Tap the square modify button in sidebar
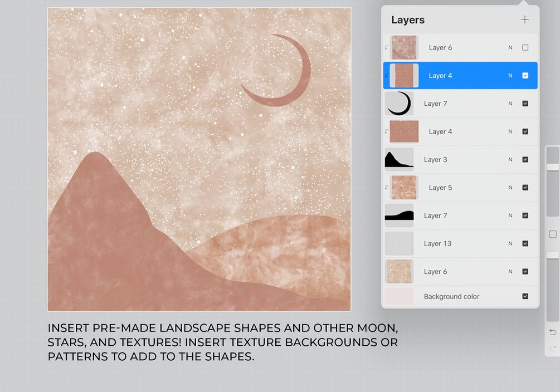The image size is (560, 392). click(x=553, y=234)
